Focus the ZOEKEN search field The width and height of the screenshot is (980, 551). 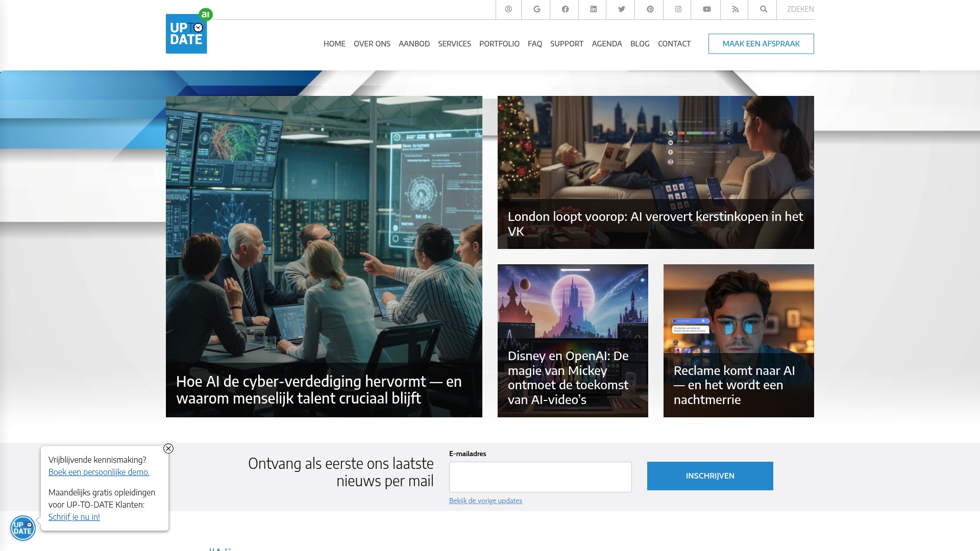(x=800, y=9)
